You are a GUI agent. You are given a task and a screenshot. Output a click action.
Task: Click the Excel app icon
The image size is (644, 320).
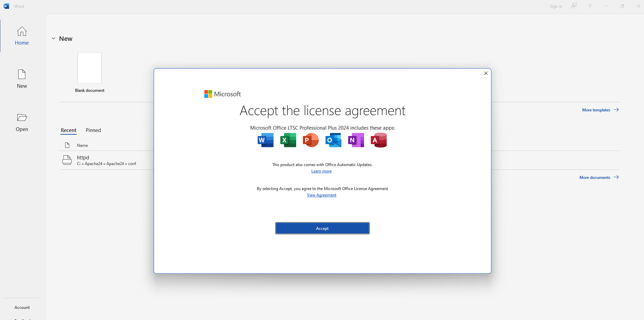[x=288, y=140]
